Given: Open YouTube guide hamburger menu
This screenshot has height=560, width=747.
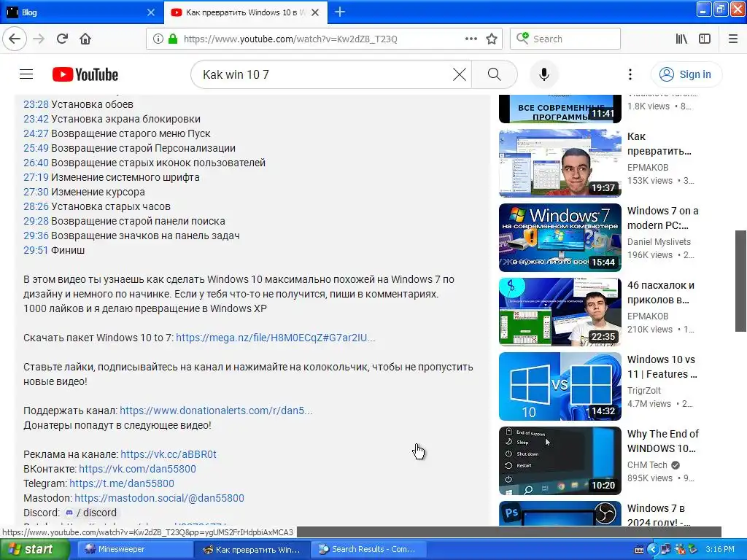Looking at the screenshot, I should 26,74.
